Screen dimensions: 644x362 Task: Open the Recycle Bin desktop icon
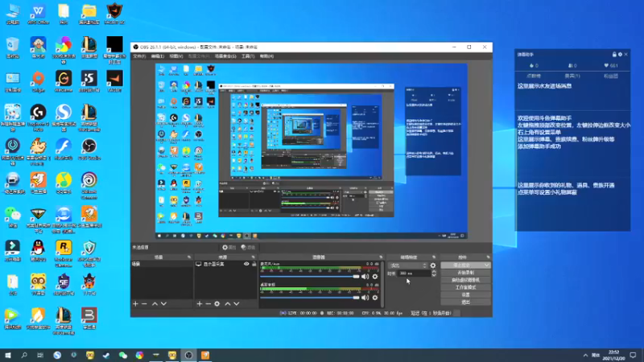click(13, 47)
